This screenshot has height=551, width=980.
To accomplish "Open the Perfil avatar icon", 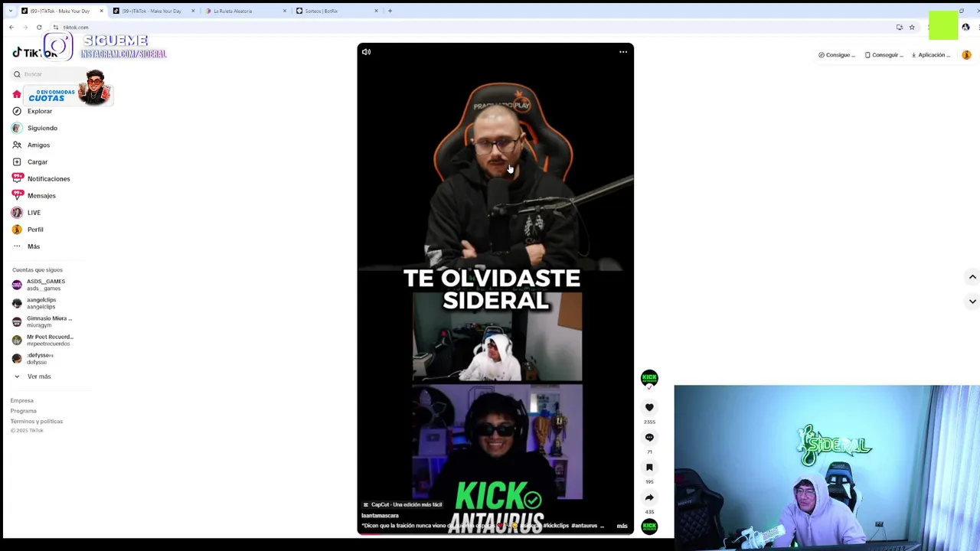I will [x=17, y=230].
